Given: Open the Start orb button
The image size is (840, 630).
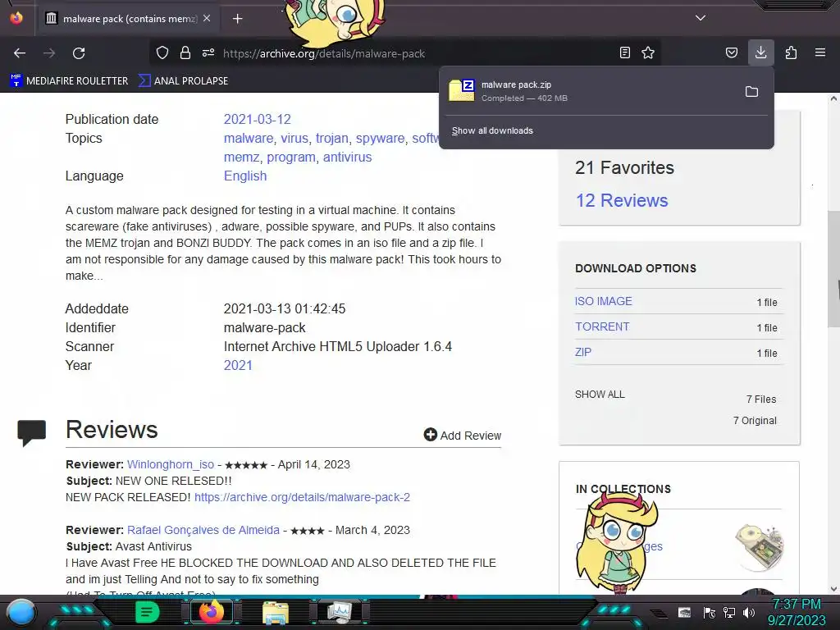Looking at the screenshot, I should pos(21,612).
